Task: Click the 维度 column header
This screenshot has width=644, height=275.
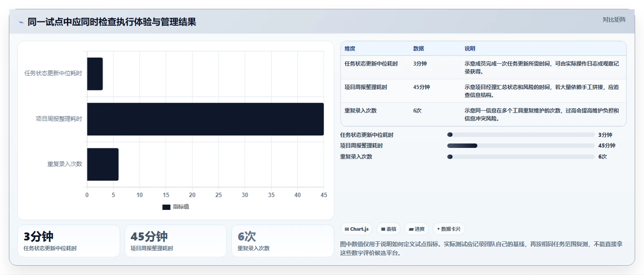Action: (350, 49)
